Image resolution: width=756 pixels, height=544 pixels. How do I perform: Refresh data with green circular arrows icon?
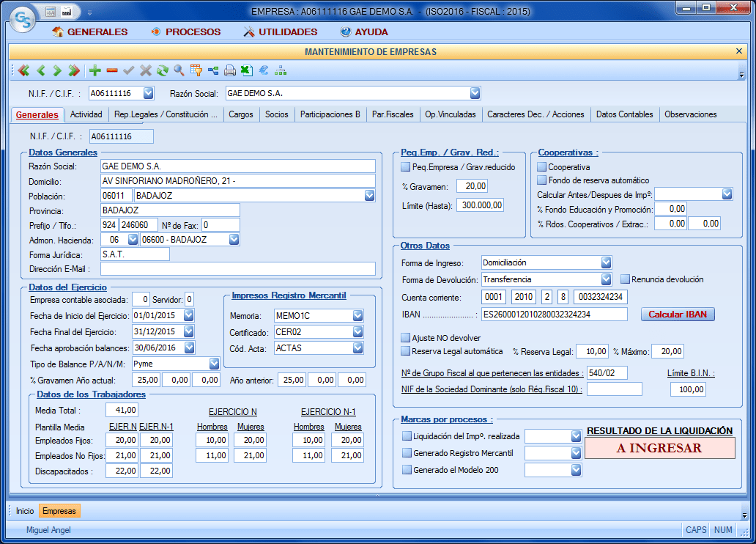(163, 70)
